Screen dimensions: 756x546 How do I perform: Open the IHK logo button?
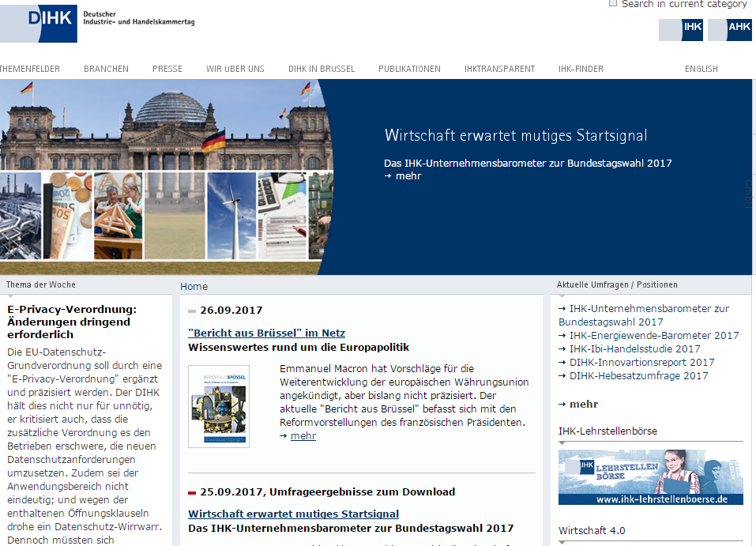[681, 30]
